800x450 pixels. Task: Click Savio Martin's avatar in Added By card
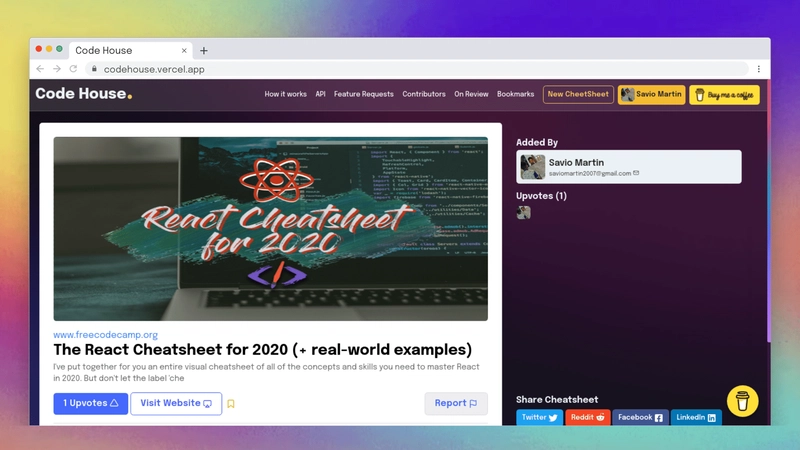[532, 167]
